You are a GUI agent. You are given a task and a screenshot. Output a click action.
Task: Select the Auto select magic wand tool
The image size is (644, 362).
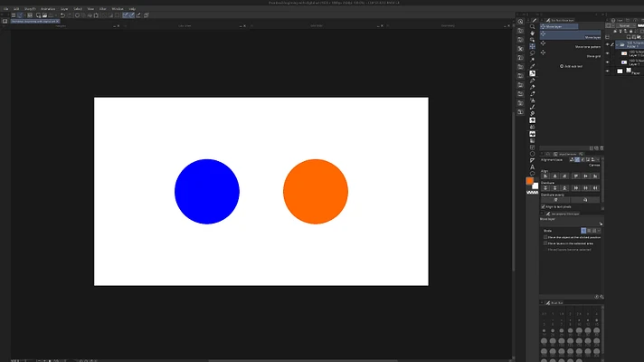click(532, 60)
